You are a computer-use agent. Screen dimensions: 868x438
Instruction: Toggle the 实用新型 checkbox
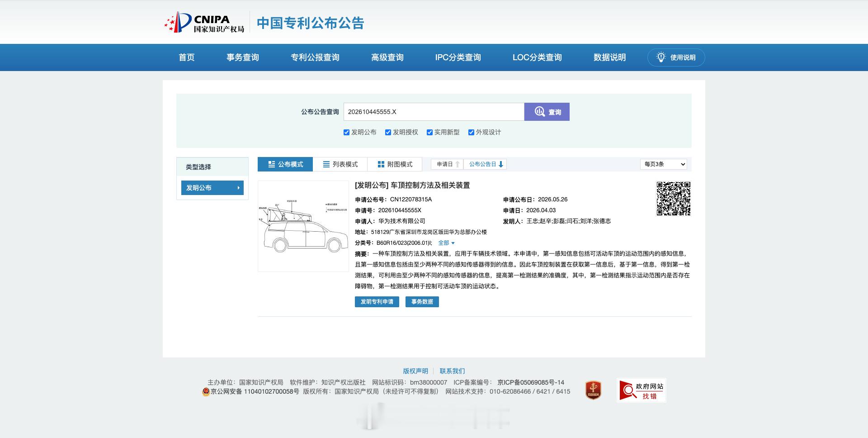[x=429, y=133]
